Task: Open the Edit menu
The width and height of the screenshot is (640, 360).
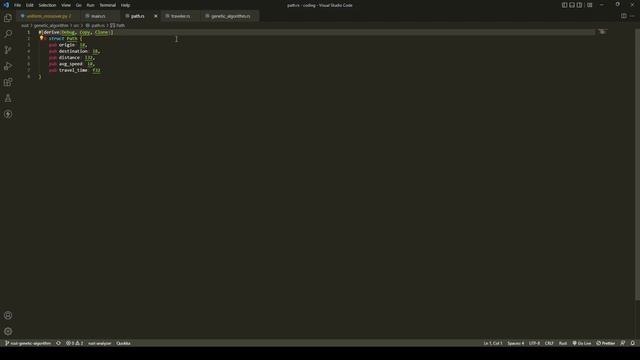Action: 30,5
